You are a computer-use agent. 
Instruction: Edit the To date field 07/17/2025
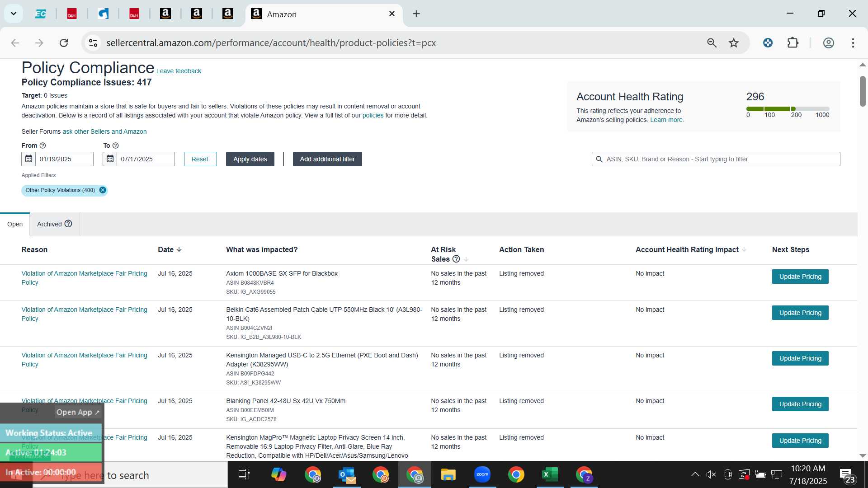[x=146, y=159]
